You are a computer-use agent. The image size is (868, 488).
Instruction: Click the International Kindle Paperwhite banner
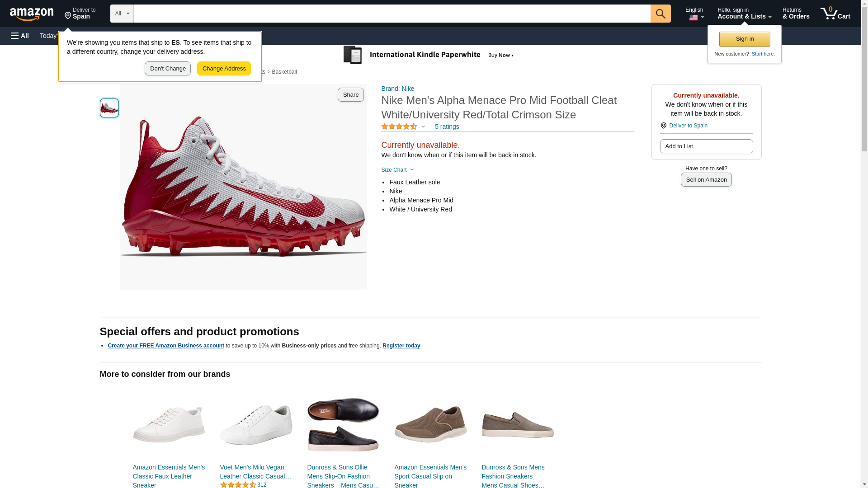pyautogui.click(x=429, y=55)
